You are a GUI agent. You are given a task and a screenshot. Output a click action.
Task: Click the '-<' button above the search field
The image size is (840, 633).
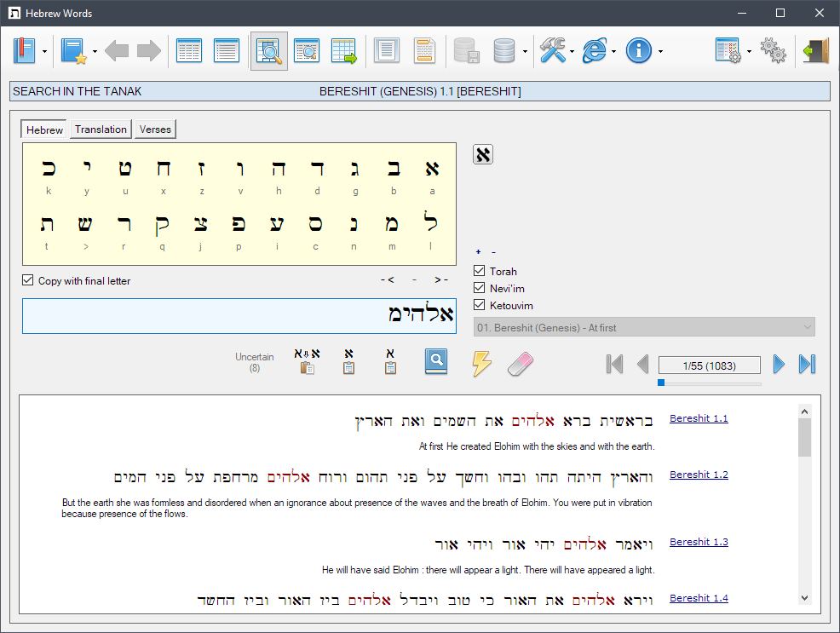click(388, 279)
